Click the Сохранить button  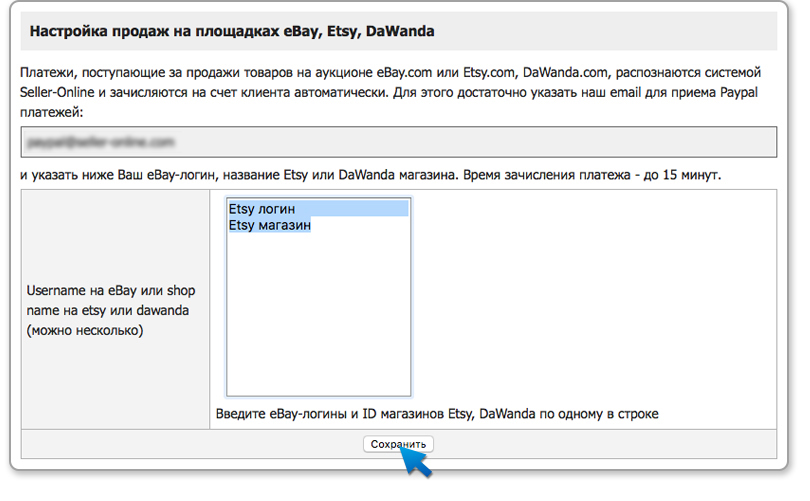(398, 444)
